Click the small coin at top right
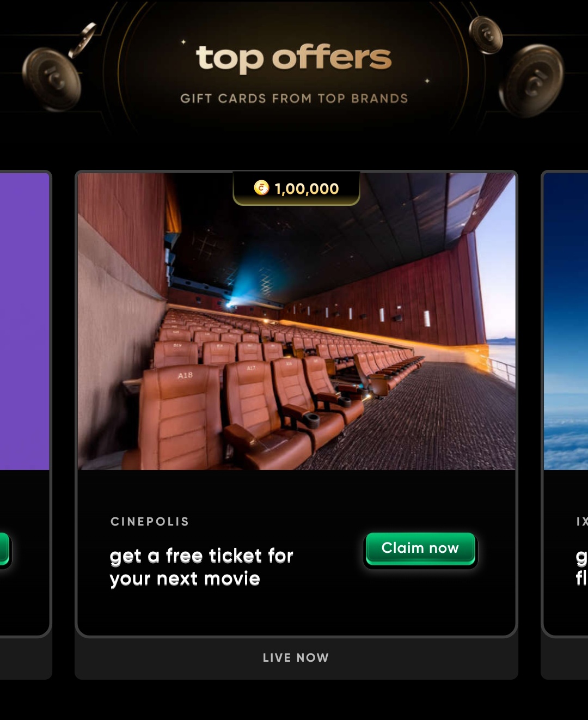Viewport: 588px width, 720px height. [486, 35]
